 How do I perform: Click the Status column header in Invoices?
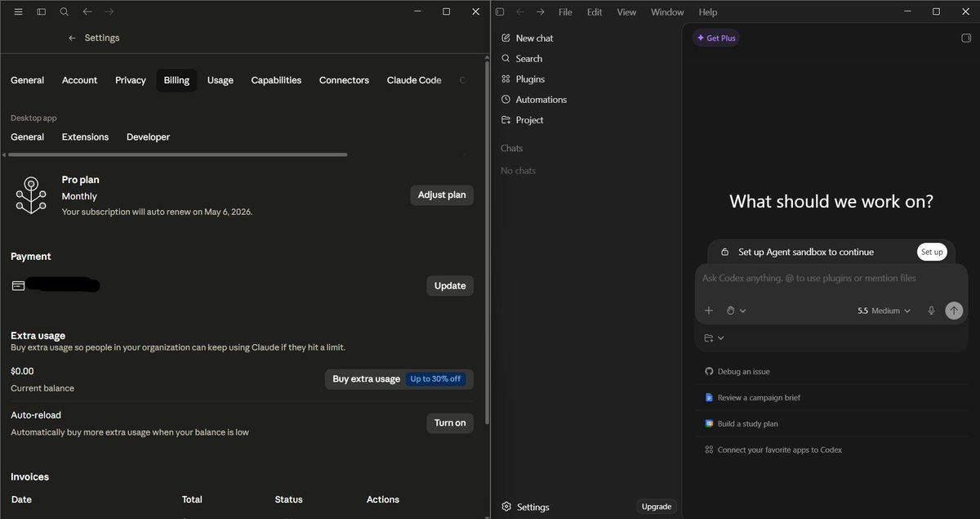tap(289, 499)
